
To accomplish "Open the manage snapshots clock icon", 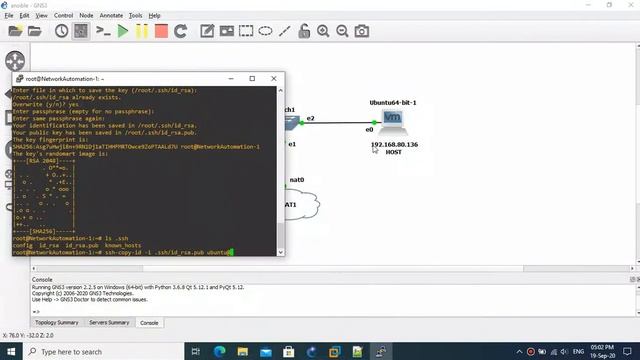I will 61,31.
